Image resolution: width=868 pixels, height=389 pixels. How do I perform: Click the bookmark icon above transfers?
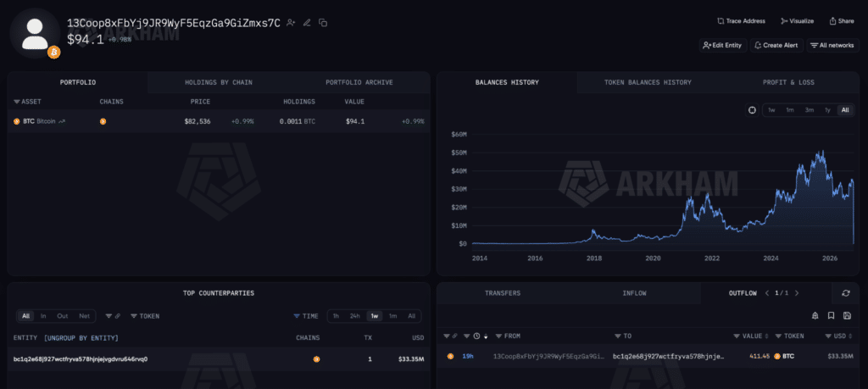[x=831, y=315]
